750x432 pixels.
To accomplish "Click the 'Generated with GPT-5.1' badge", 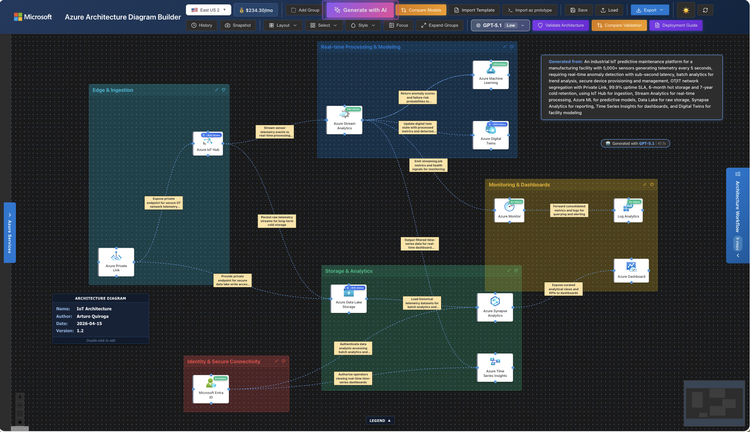I will pyautogui.click(x=635, y=144).
